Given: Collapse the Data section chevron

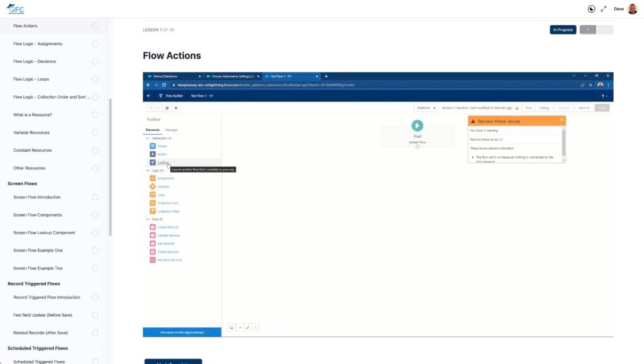Looking at the screenshot, I should point(148,219).
